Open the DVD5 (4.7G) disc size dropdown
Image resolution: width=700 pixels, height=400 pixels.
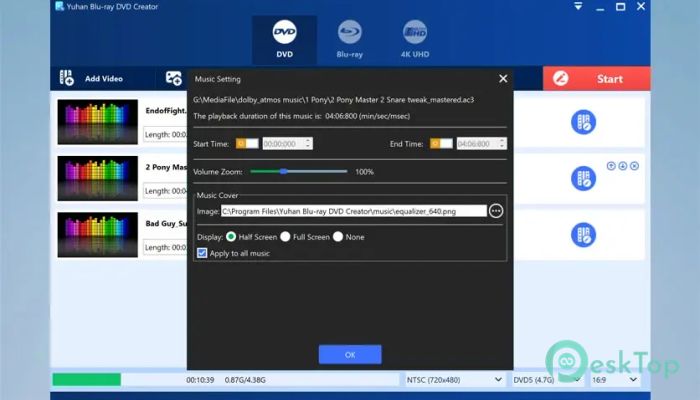(x=547, y=380)
